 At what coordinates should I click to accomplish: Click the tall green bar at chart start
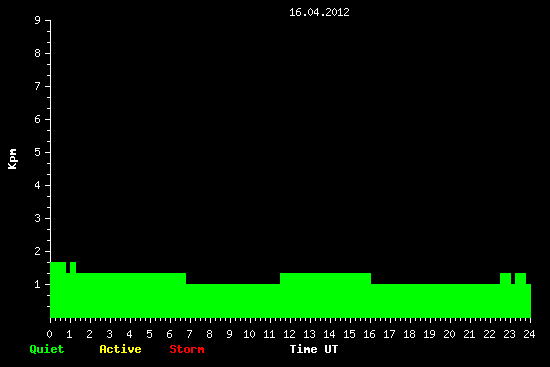point(58,290)
